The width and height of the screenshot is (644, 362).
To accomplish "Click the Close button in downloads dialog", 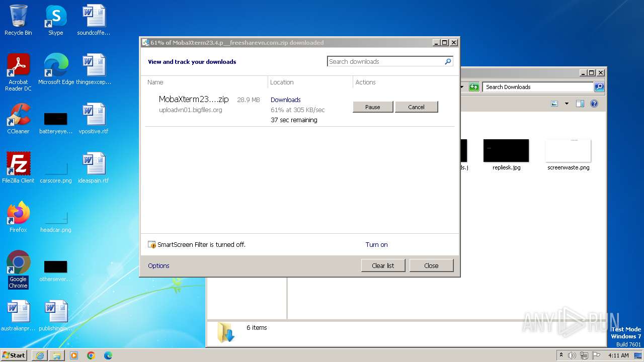I will pos(431,266).
